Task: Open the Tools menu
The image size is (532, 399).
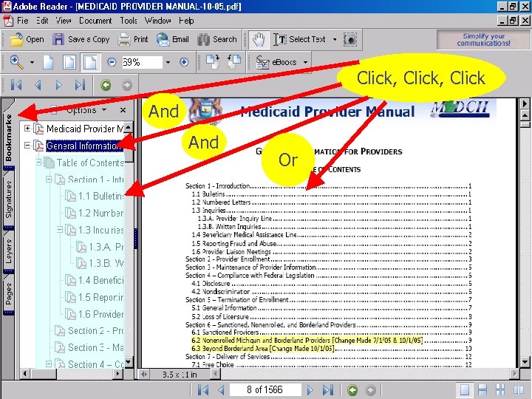Action: click(x=129, y=21)
